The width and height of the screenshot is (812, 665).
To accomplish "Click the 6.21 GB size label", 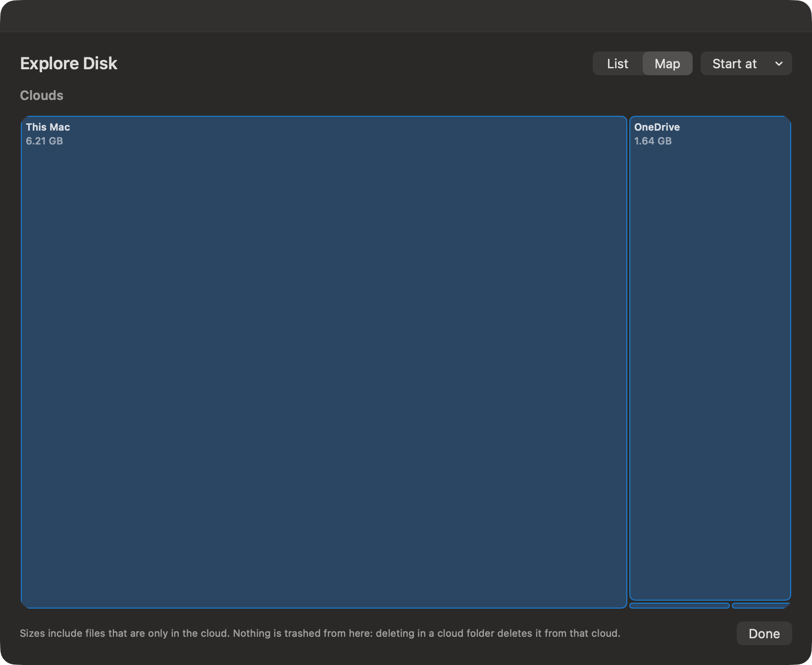I will point(45,141).
